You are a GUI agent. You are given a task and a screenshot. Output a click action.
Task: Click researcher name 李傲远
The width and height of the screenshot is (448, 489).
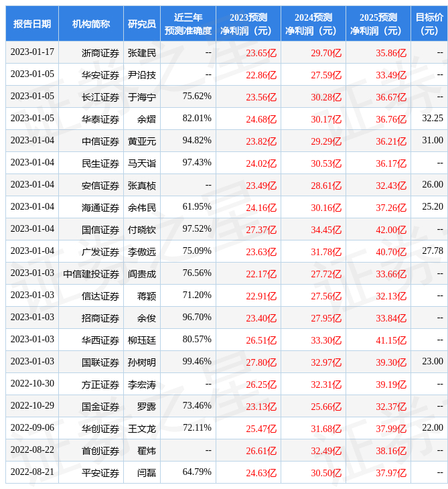(x=142, y=252)
